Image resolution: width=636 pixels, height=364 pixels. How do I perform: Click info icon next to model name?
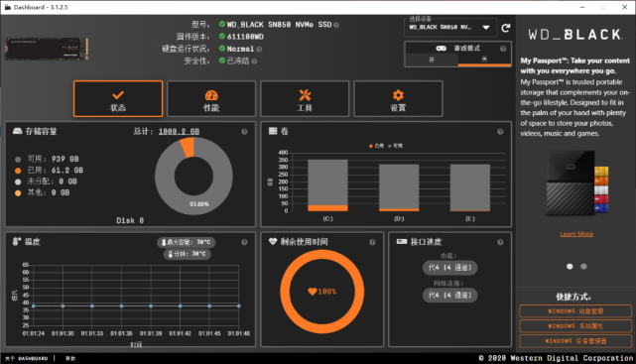click(x=336, y=25)
